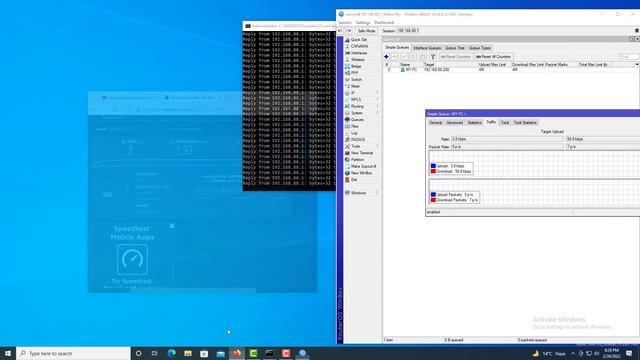The height and width of the screenshot is (360, 640).
Task: Select Traffic tab of queue dialog
Action: (x=491, y=122)
